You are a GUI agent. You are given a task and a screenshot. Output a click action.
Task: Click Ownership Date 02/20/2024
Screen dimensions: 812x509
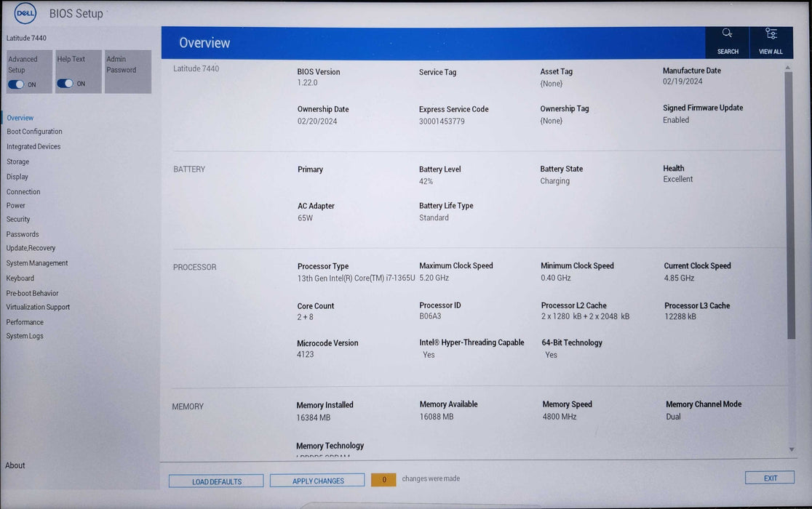tap(317, 121)
